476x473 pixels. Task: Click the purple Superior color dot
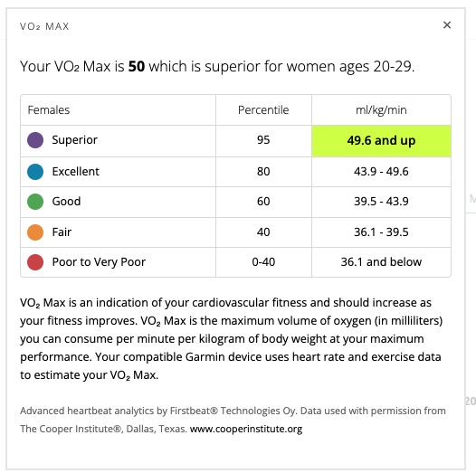click(x=35, y=140)
